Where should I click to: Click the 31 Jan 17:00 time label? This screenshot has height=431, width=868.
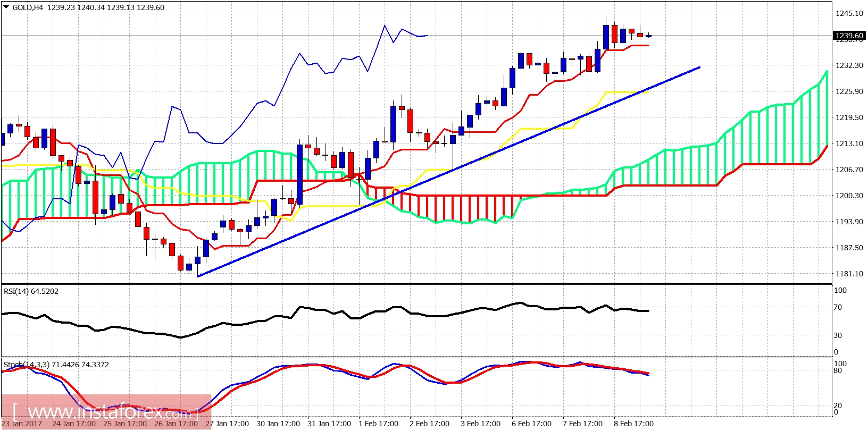pyautogui.click(x=329, y=424)
